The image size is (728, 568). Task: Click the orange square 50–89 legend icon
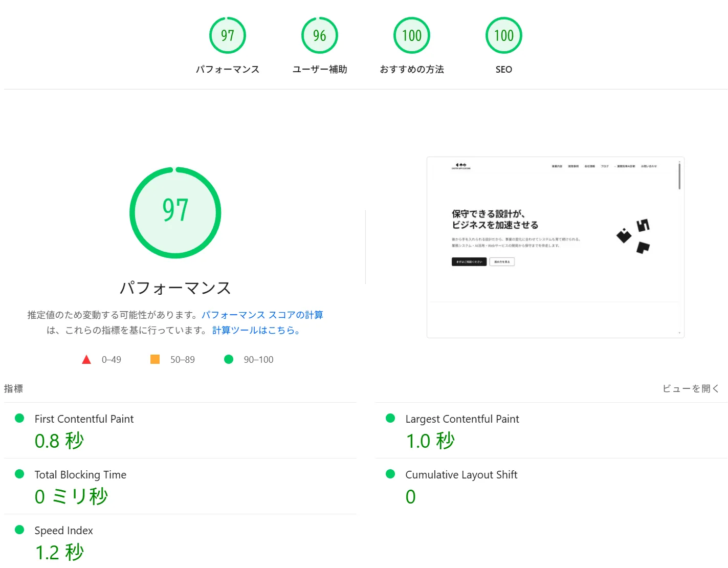click(155, 359)
